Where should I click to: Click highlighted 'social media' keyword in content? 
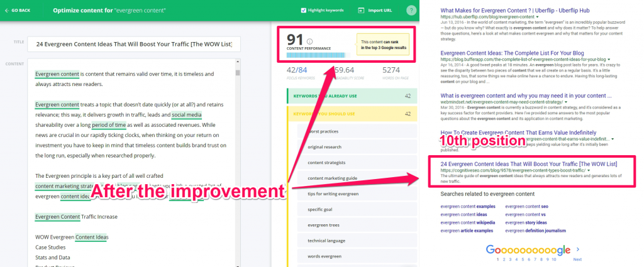186,115
